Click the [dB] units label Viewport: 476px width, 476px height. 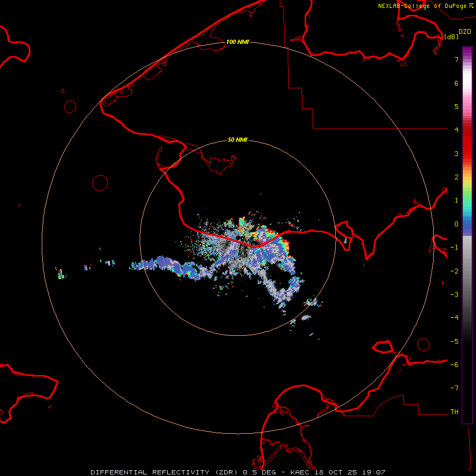point(451,36)
